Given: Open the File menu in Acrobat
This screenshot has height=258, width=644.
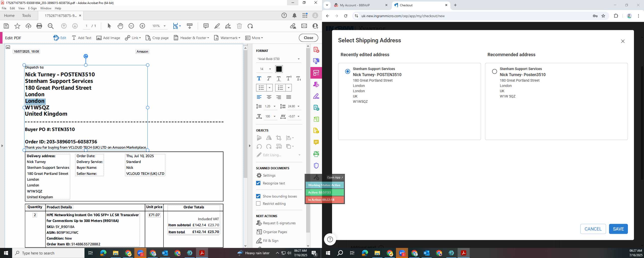Looking at the screenshot, I should (4, 8).
